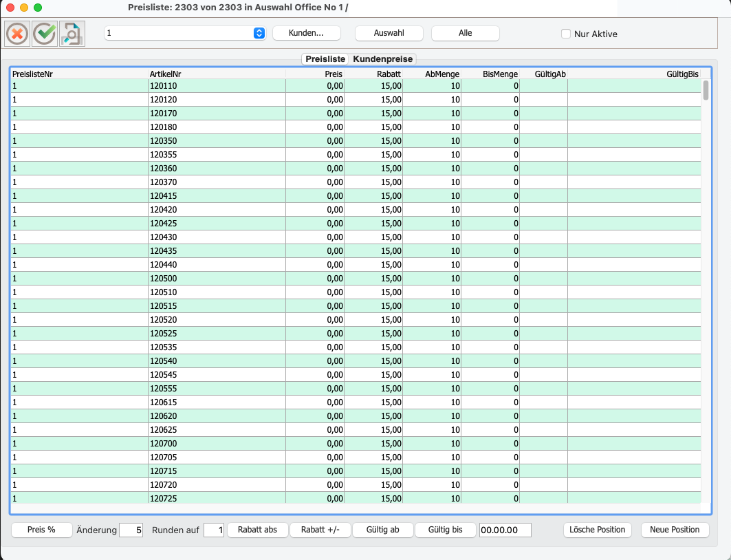Click the Alle button

pyautogui.click(x=466, y=33)
